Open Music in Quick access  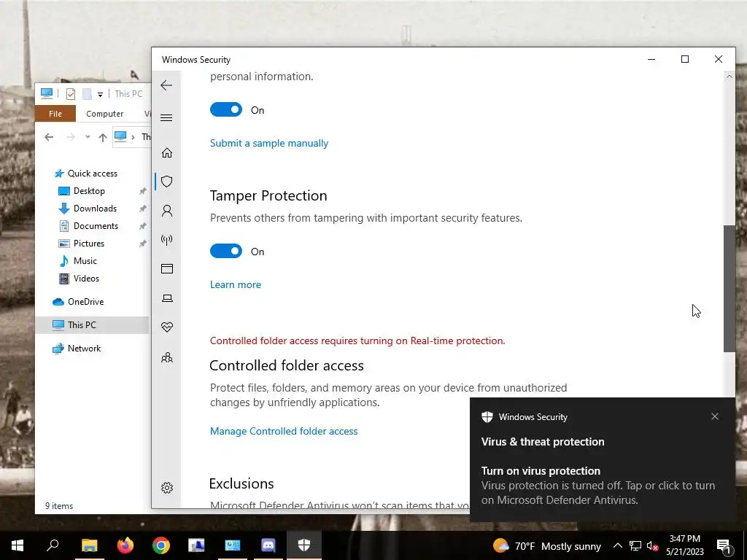[85, 261]
